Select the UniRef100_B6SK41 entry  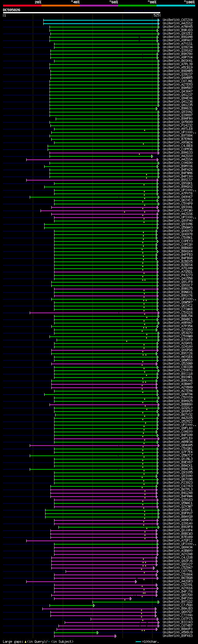178,61
